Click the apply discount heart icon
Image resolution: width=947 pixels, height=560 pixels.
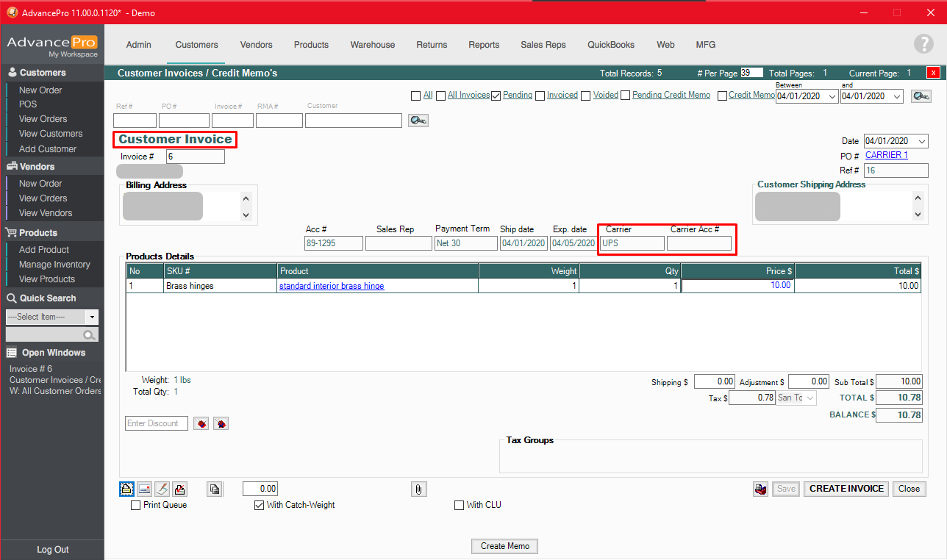[201, 423]
